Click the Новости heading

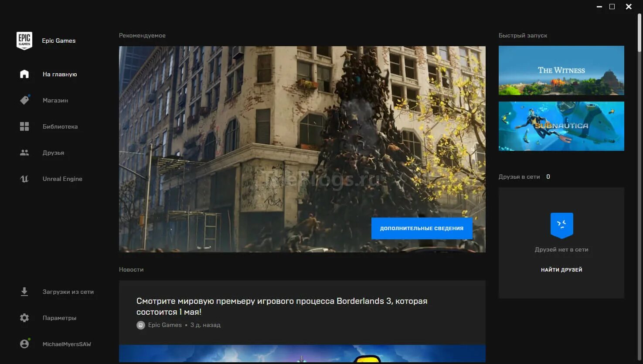pyautogui.click(x=131, y=269)
